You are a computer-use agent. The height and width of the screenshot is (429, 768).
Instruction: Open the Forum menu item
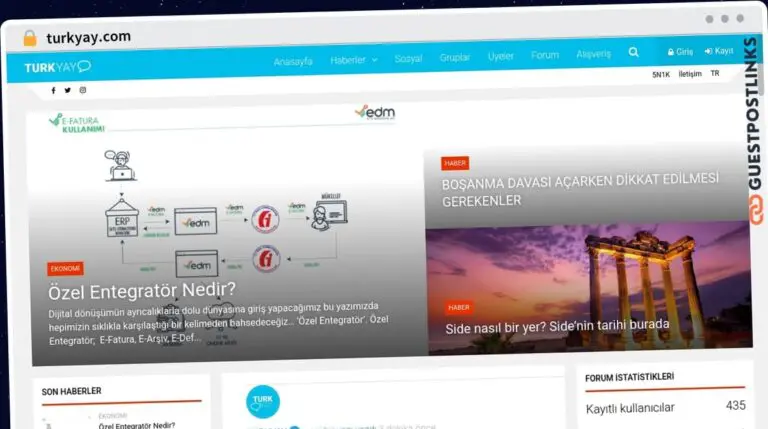click(545, 55)
